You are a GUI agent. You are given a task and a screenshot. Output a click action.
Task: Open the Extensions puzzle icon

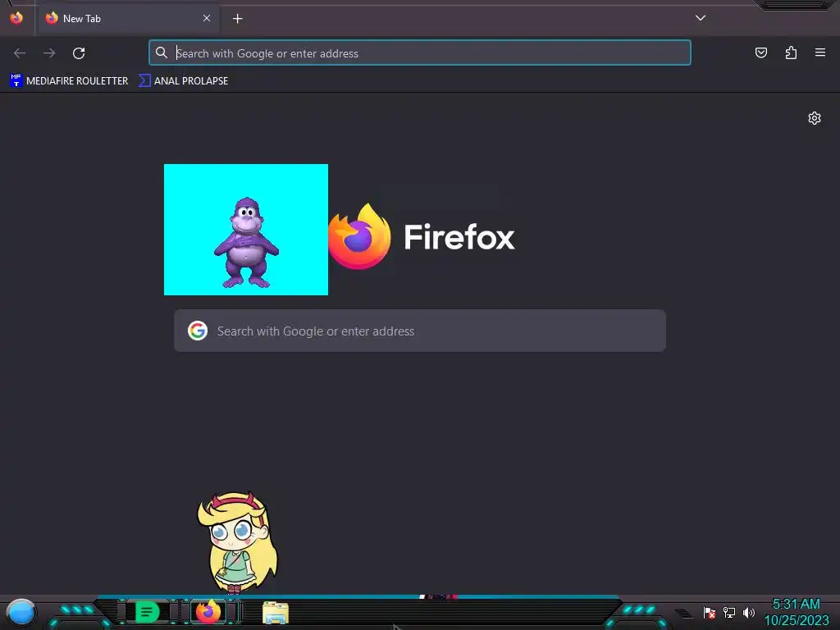(791, 52)
